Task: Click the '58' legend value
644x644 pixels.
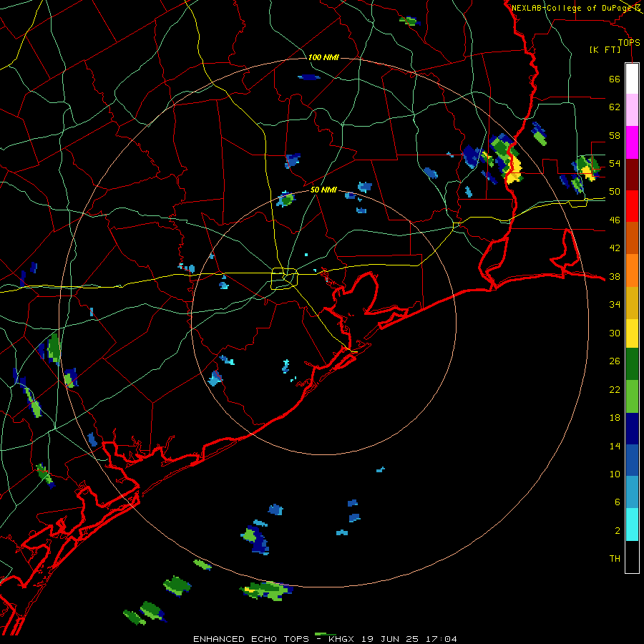Action: pos(615,135)
